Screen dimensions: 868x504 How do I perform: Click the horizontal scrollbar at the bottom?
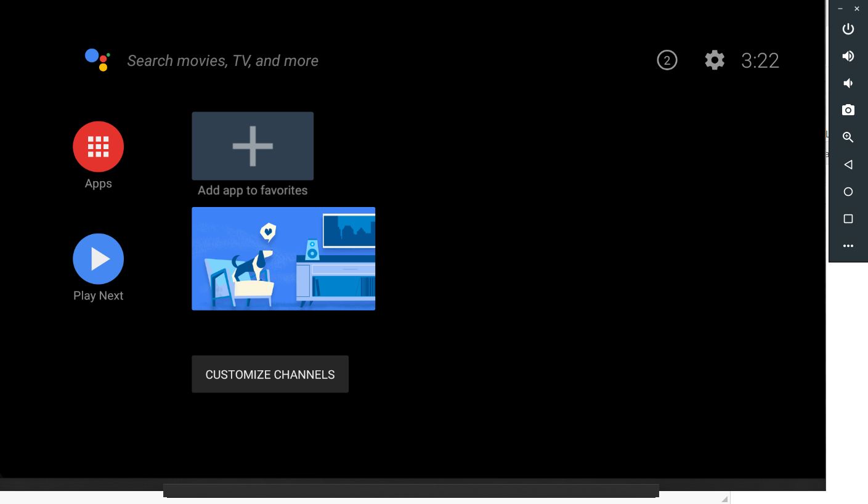point(411,490)
